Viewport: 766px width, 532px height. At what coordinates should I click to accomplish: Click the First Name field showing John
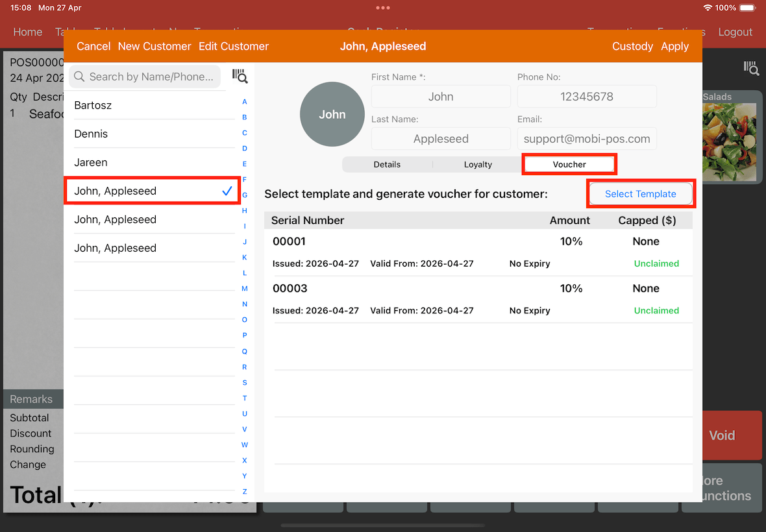pyautogui.click(x=441, y=97)
